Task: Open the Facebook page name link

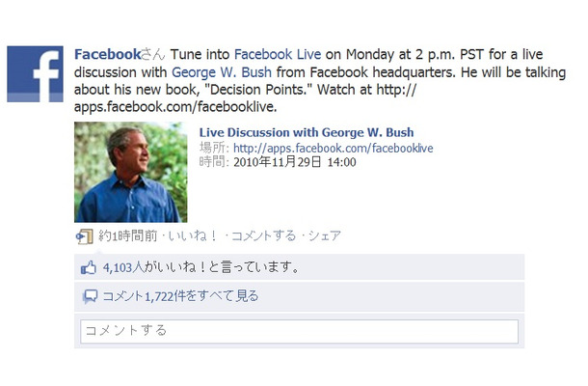Action: pos(107,54)
